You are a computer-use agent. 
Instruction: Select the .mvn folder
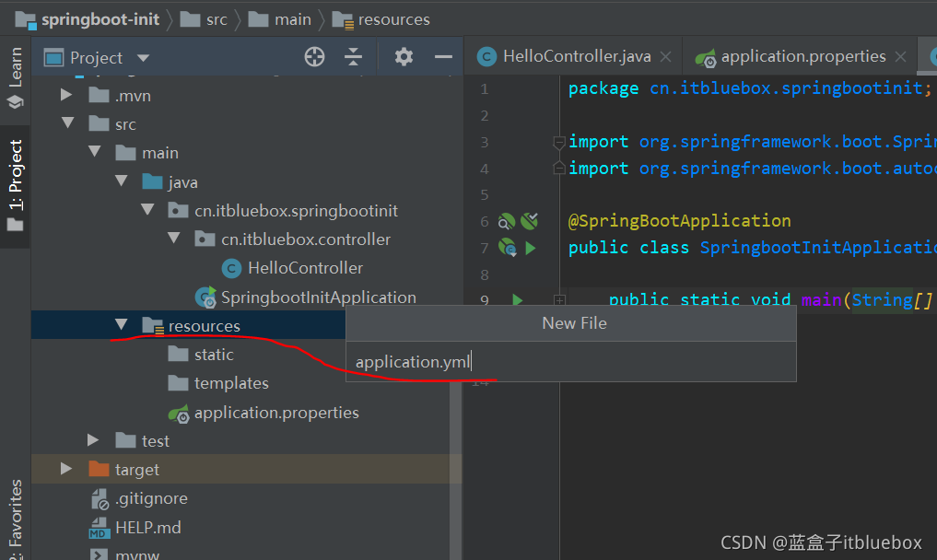(x=120, y=96)
